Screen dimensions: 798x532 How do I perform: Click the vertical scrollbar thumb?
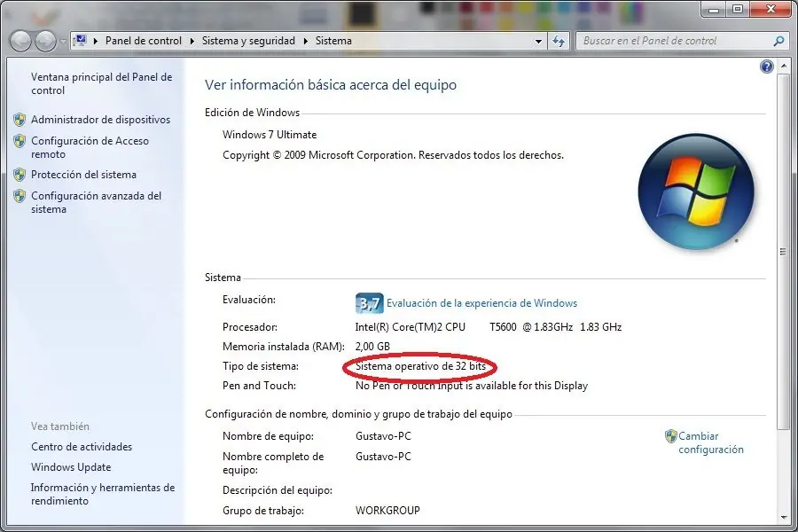783,252
